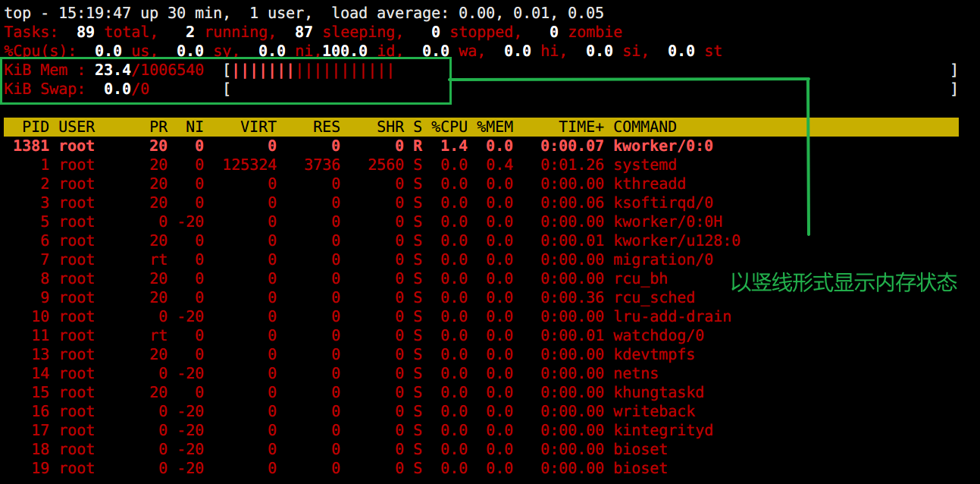Select the kdevtmpfs process name
Screen dimensions: 980x484
654,354
